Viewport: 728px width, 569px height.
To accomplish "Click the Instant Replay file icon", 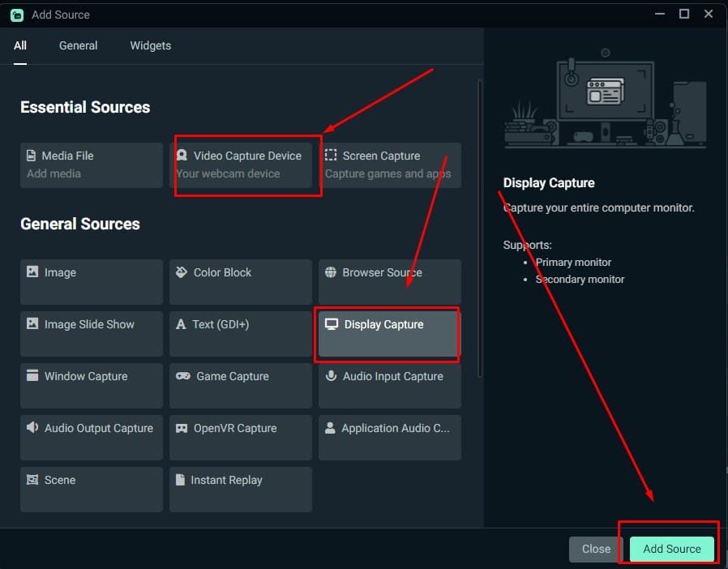I will pyautogui.click(x=180, y=479).
